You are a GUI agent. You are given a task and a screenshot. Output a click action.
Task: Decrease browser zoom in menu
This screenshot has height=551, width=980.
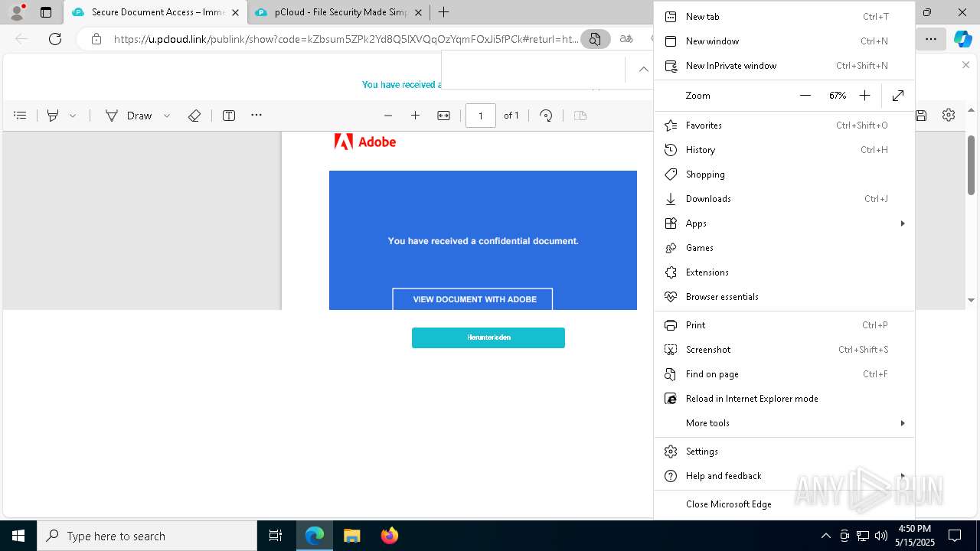[x=805, y=96]
